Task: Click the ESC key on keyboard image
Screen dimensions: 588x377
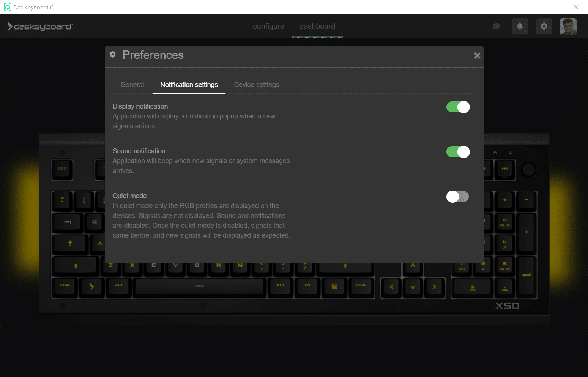Action: click(62, 169)
